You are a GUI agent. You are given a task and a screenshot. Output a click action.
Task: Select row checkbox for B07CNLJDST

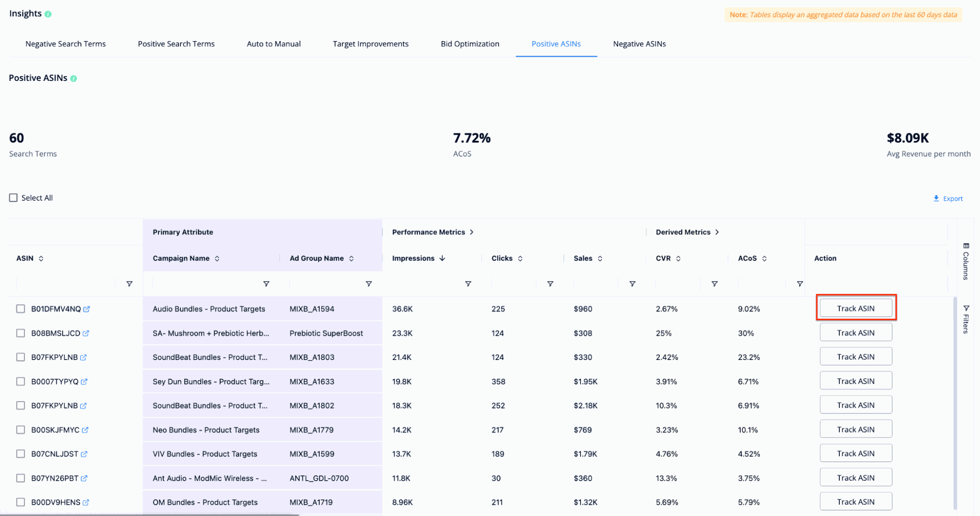(21, 454)
